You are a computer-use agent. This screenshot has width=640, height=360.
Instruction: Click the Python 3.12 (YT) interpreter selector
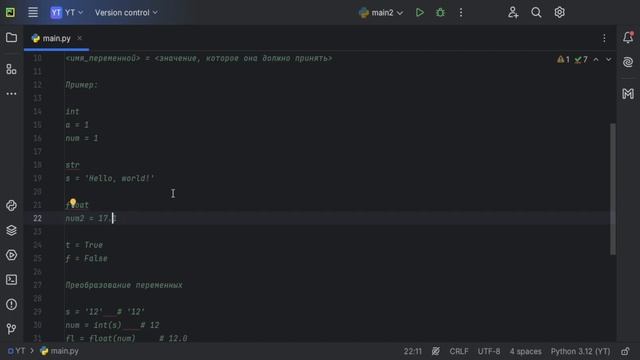[x=580, y=351]
